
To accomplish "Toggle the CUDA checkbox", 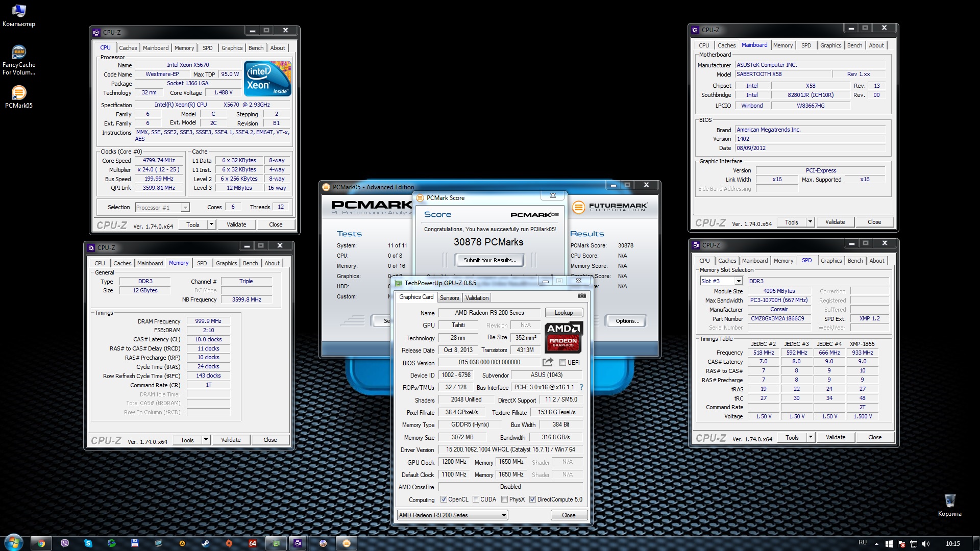I will (x=476, y=499).
